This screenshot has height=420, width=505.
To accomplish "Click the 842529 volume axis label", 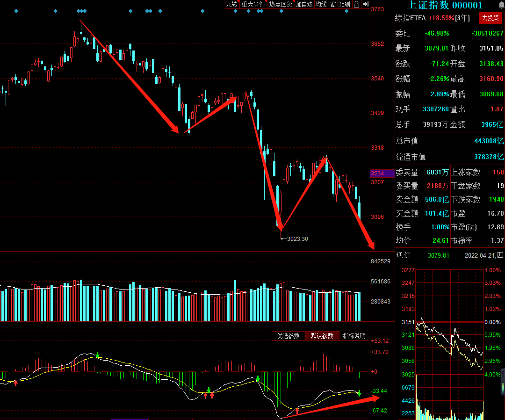I will (380, 261).
